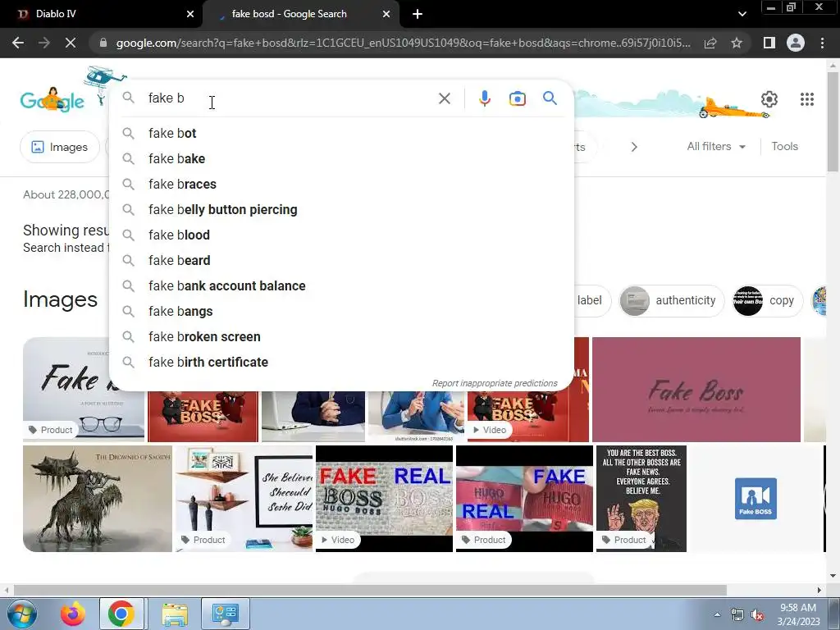Share this page icon in address bar
The width and height of the screenshot is (840, 630).
(710, 43)
